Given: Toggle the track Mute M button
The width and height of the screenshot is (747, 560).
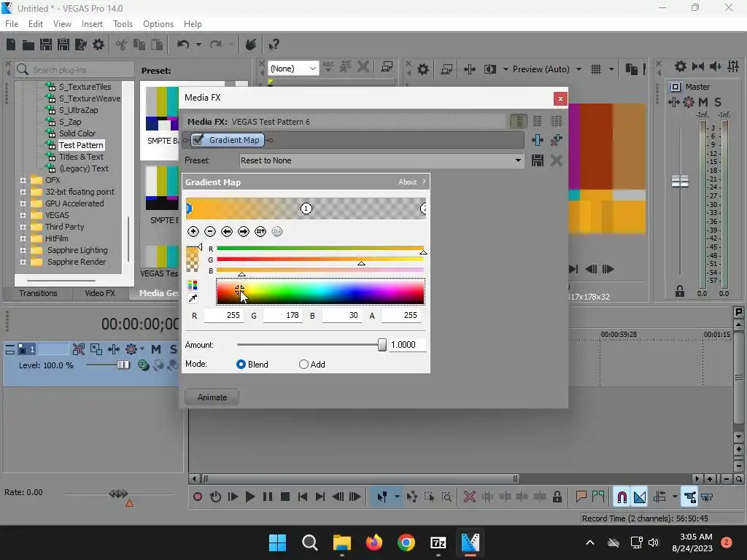Looking at the screenshot, I should 156,349.
